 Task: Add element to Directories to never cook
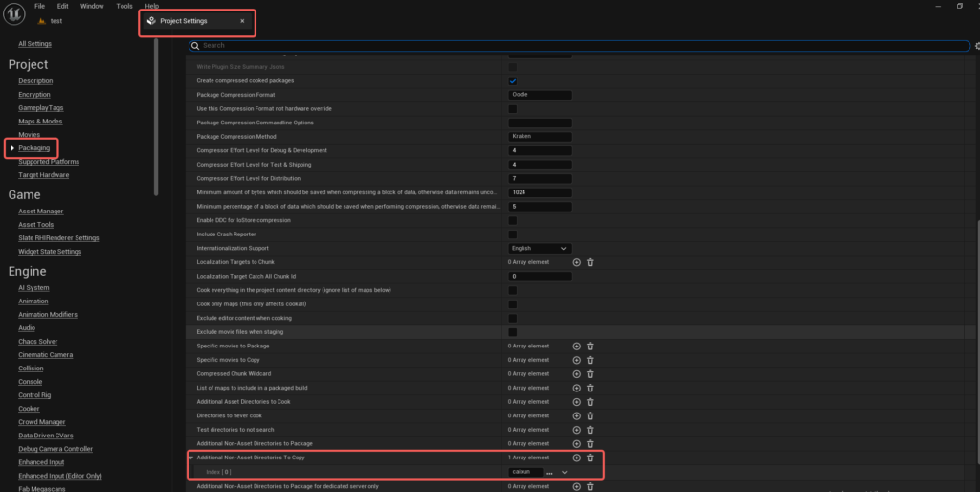pyautogui.click(x=576, y=416)
